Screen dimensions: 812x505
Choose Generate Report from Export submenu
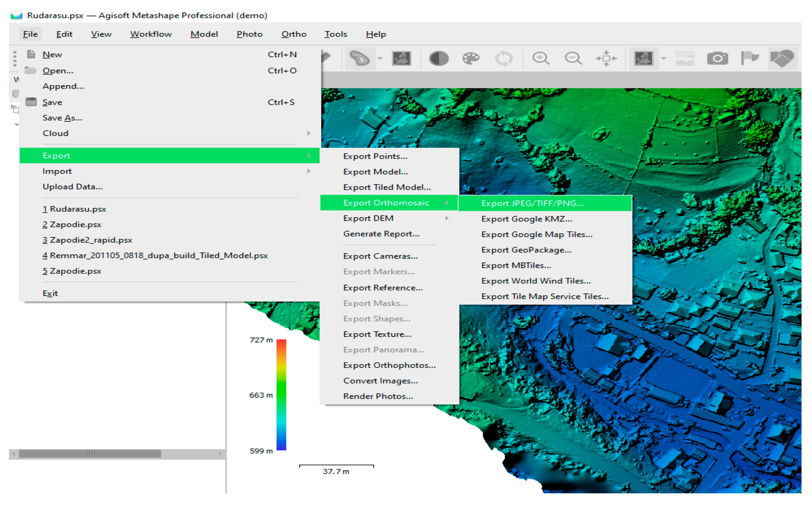[x=381, y=234]
